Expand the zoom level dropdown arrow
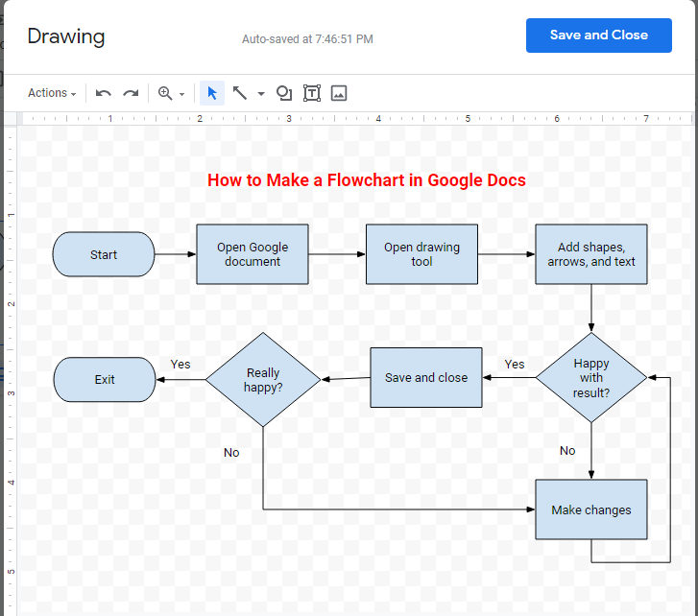Screen dimensions: 698x616 [182, 94]
